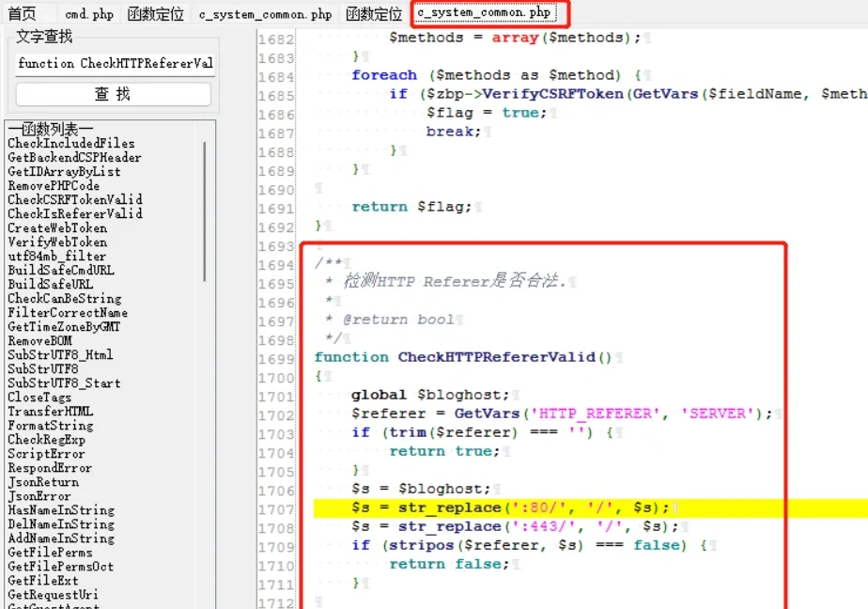Image resolution: width=868 pixels, height=609 pixels.
Task: Click 'HTTP_REFERER' string in GetVars line
Action: point(595,414)
